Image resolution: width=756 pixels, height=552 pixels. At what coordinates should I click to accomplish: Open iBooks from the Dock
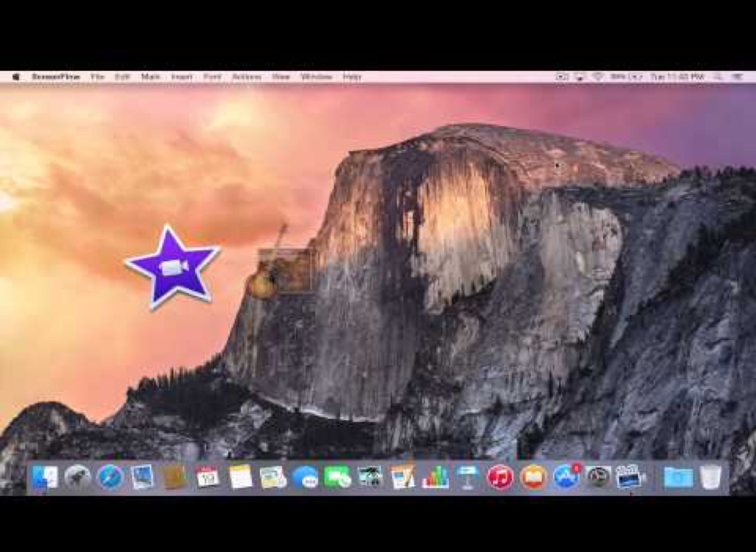pos(532,477)
